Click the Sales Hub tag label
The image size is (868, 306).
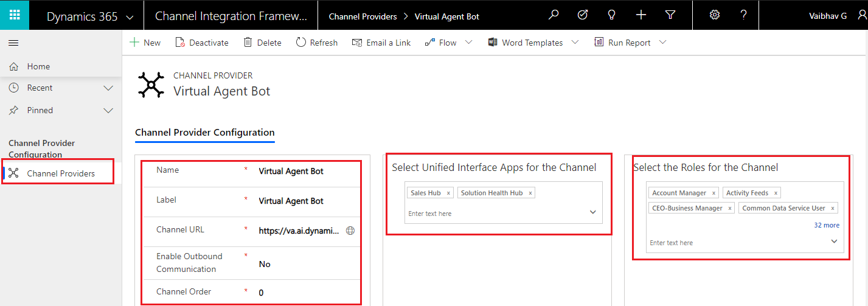(x=426, y=193)
